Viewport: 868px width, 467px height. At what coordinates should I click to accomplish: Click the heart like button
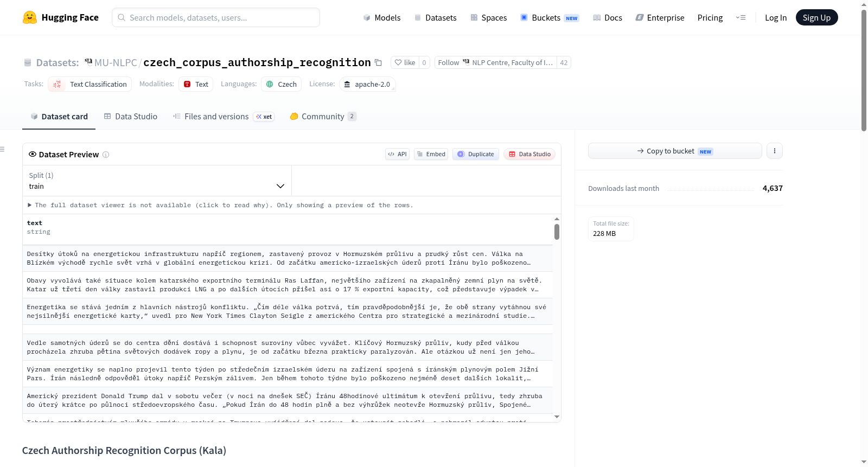(x=405, y=62)
